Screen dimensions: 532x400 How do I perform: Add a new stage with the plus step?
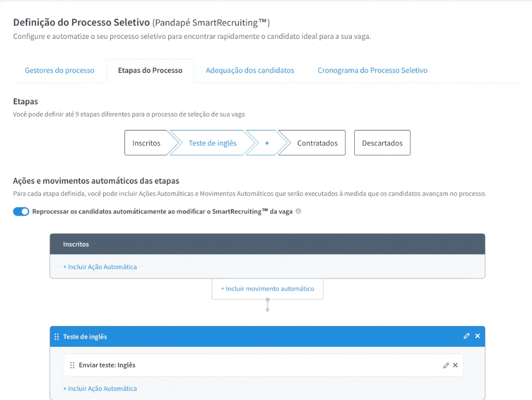[267, 143]
